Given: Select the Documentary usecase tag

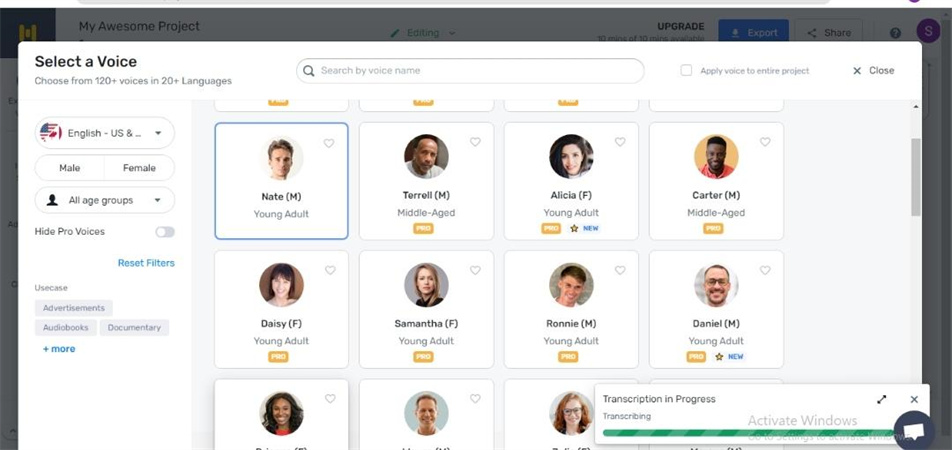Looking at the screenshot, I should pos(134,327).
